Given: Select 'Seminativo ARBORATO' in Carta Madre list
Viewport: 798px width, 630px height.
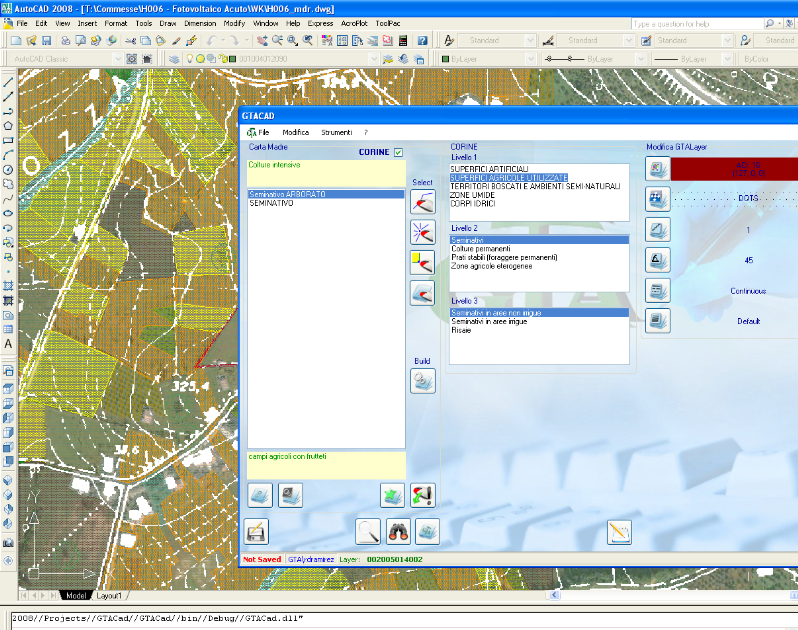Looking at the screenshot, I should tap(326, 194).
